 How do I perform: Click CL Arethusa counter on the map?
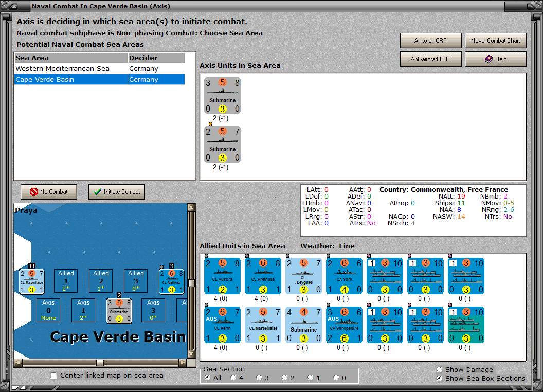(x=171, y=281)
